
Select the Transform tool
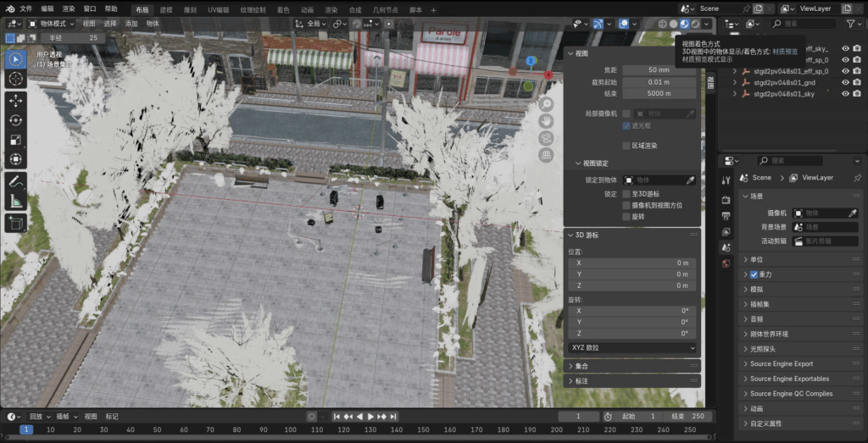16,160
